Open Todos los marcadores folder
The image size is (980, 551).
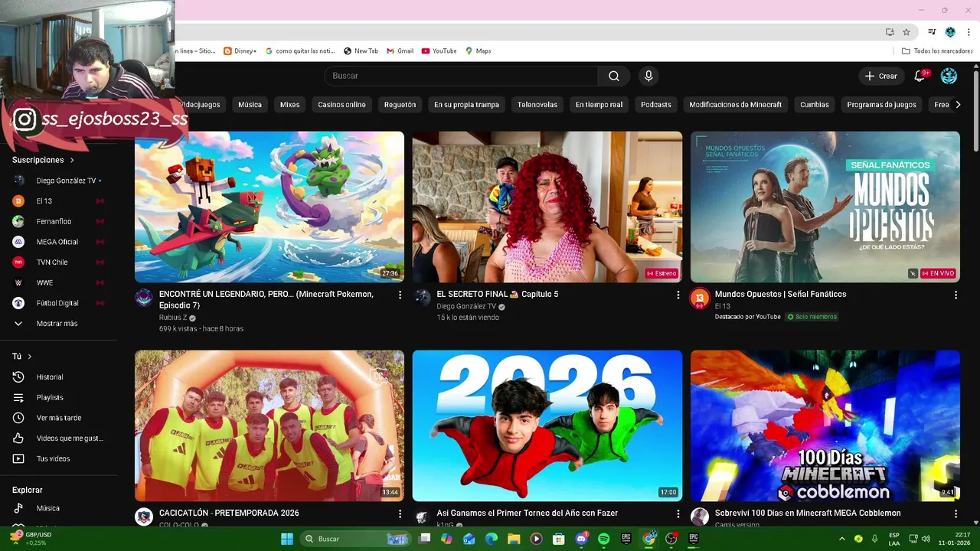point(937,51)
